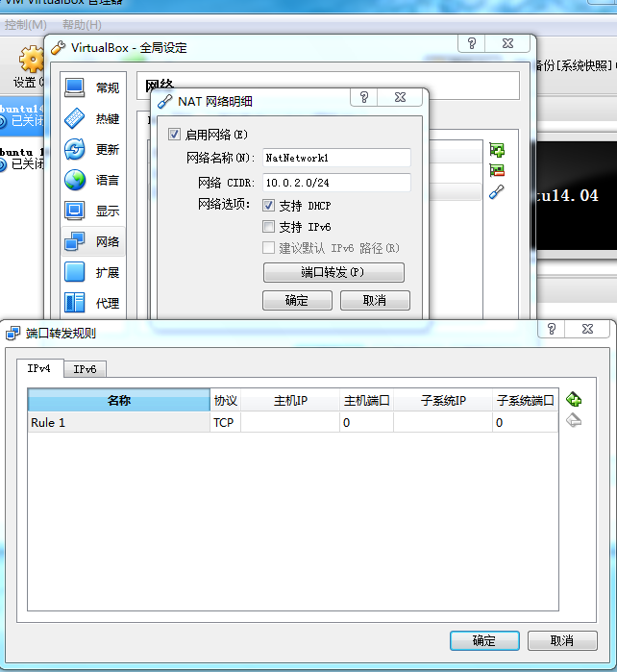This screenshot has width=617, height=672.
Task: Click help button of NAT network details dialog
Action: pos(364,97)
